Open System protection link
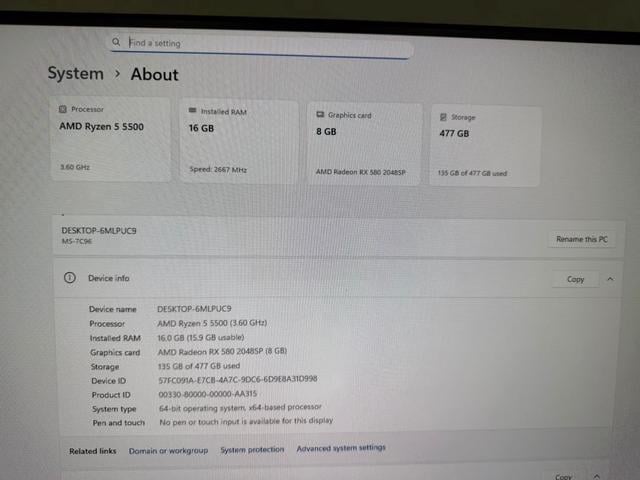The image size is (640, 480). (x=252, y=449)
